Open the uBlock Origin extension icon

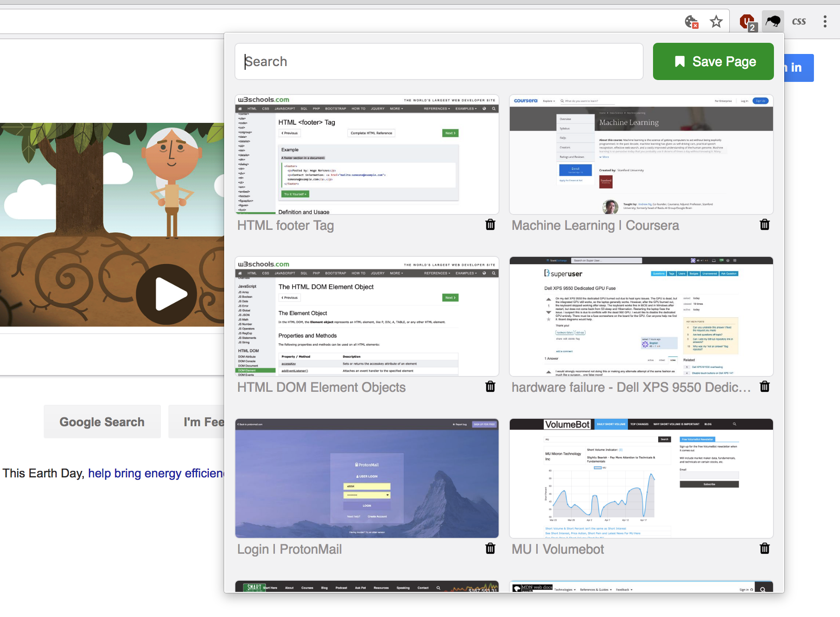748,22
